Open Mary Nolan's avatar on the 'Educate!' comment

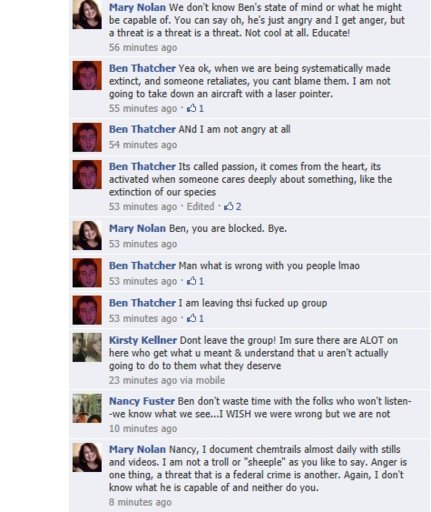tap(87, 14)
